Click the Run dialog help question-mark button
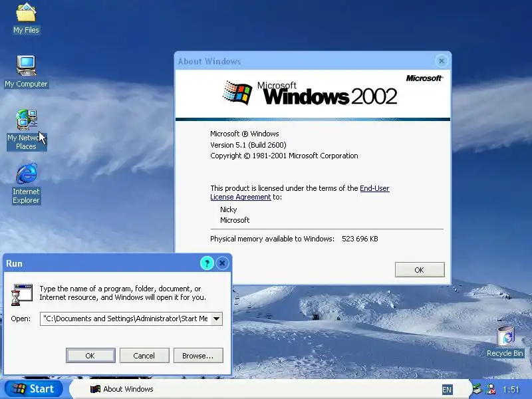The width and height of the screenshot is (532, 399). click(x=207, y=263)
